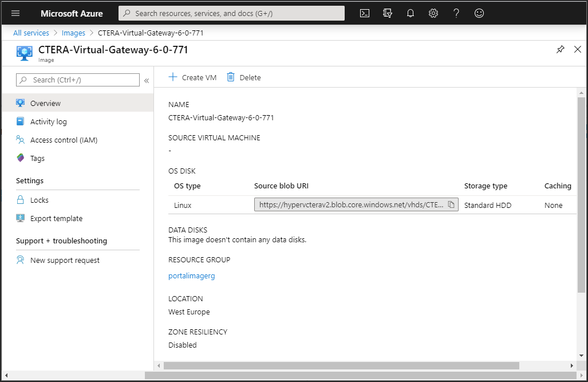Click the name value CTERA-Virtual-Gateway-6-0-771
The width and height of the screenshot is (588, 382).
[x=221, y=118]
